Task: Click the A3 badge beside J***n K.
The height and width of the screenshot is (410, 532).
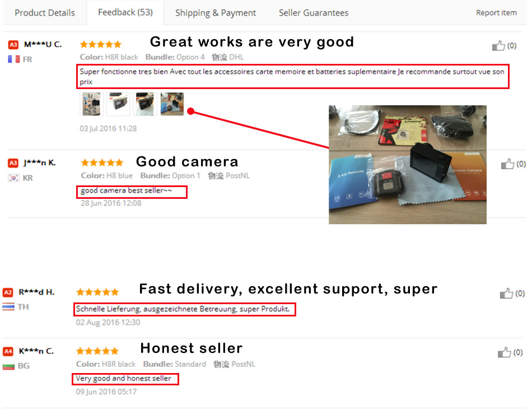Action: click(x=13, y=163)
